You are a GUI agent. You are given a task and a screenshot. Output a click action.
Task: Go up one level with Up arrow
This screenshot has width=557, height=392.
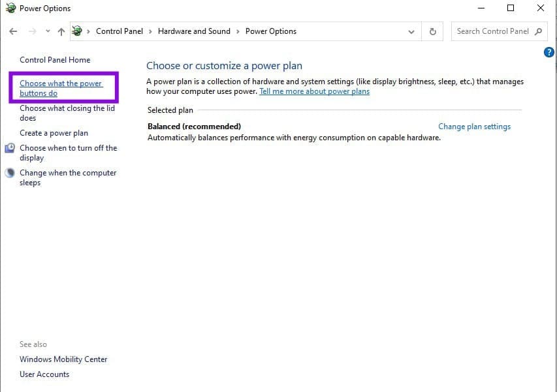coord(61,31)
